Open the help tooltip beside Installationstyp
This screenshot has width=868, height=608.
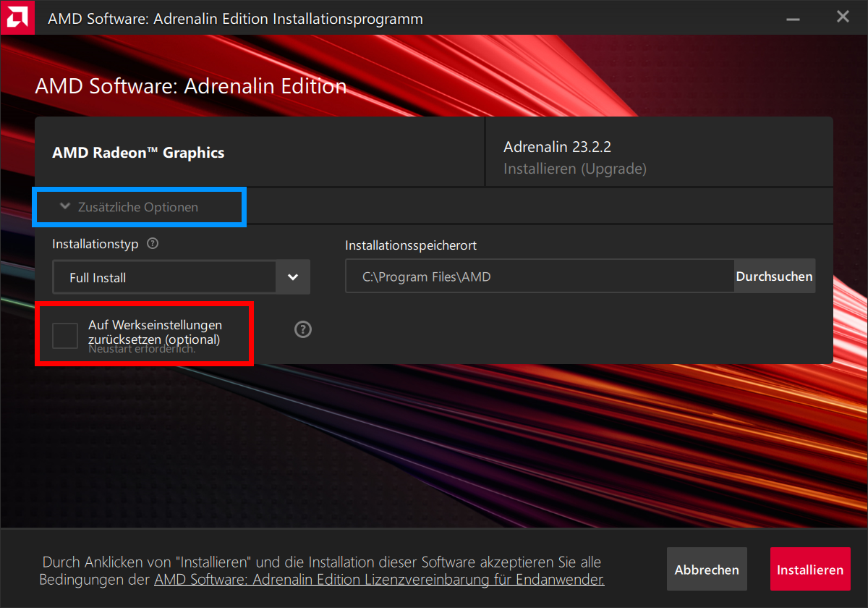[x=153, y=244]
